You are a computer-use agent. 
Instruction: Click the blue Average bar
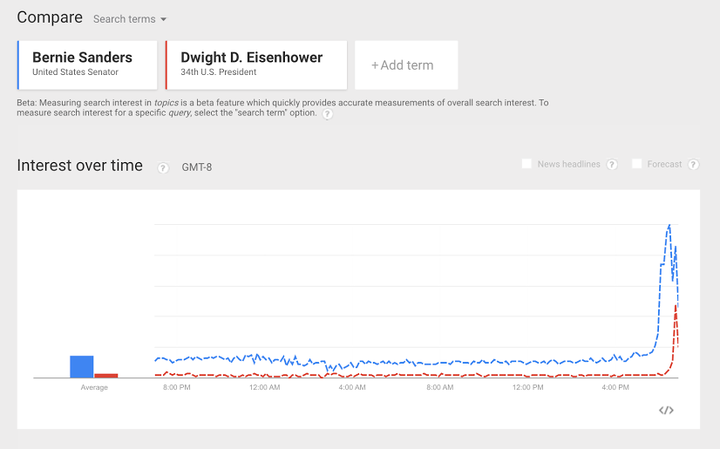click(82, 367)
